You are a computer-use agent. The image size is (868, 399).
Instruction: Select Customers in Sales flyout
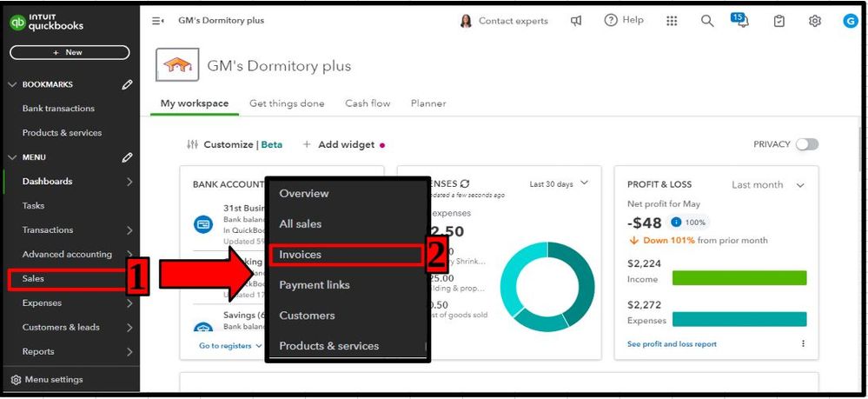[308, 316]
